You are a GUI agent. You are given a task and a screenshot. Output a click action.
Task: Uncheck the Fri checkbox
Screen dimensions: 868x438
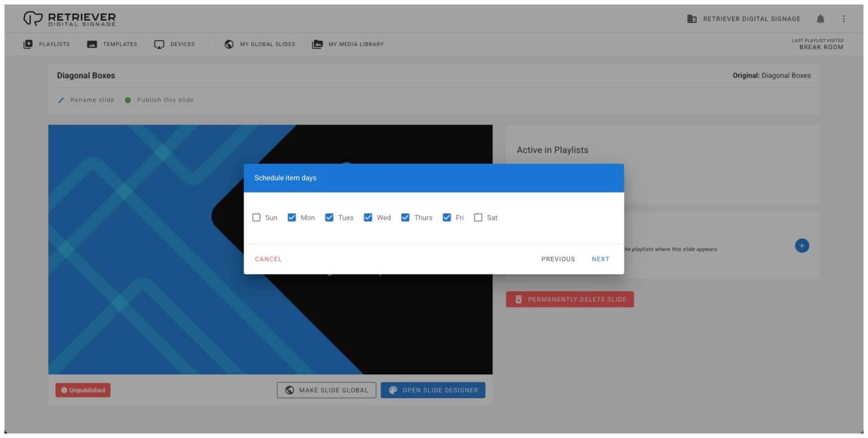447,218
